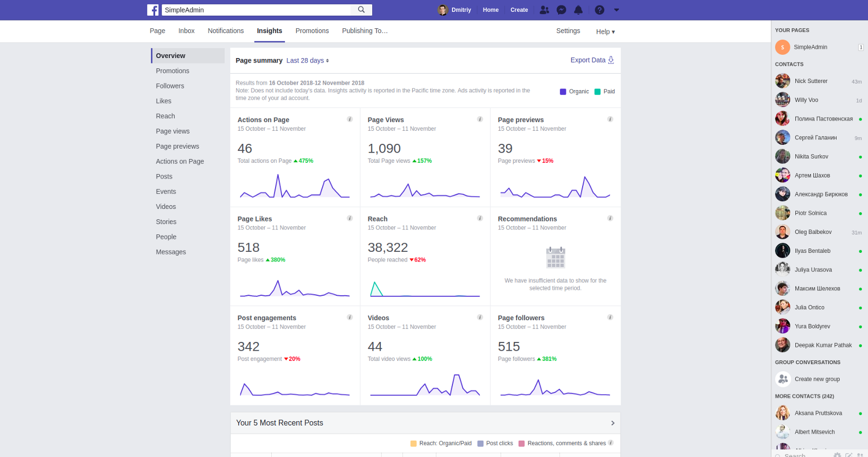Click the search magnifier button
Viewport: 868px width, 457px height.
click(361, 10)
